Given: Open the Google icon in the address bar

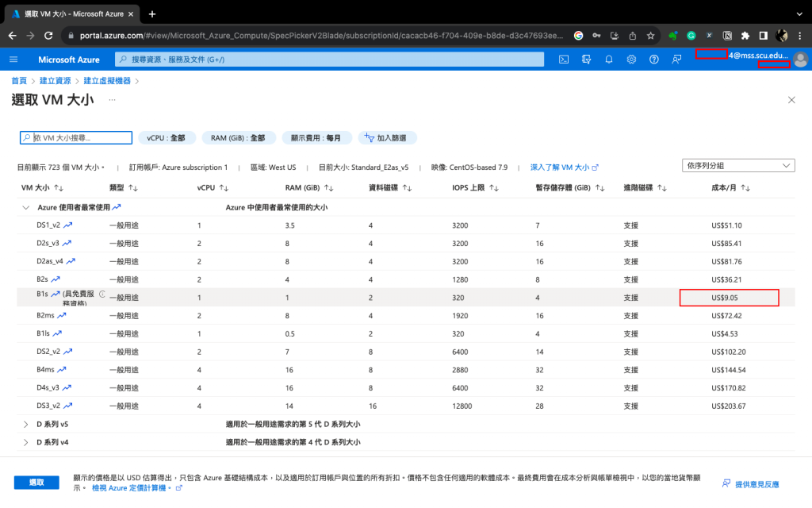Looking at the screenshot, I should click(x=578, y=36).
